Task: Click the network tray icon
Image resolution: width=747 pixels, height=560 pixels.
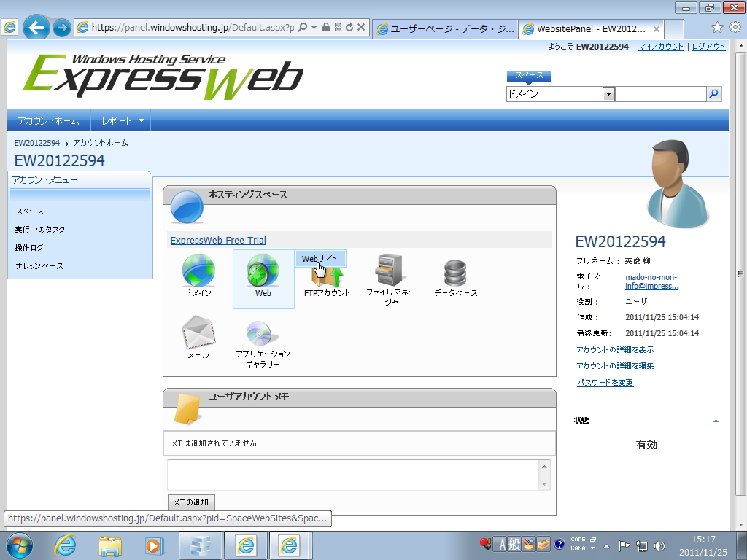Action: pos(642,545)
